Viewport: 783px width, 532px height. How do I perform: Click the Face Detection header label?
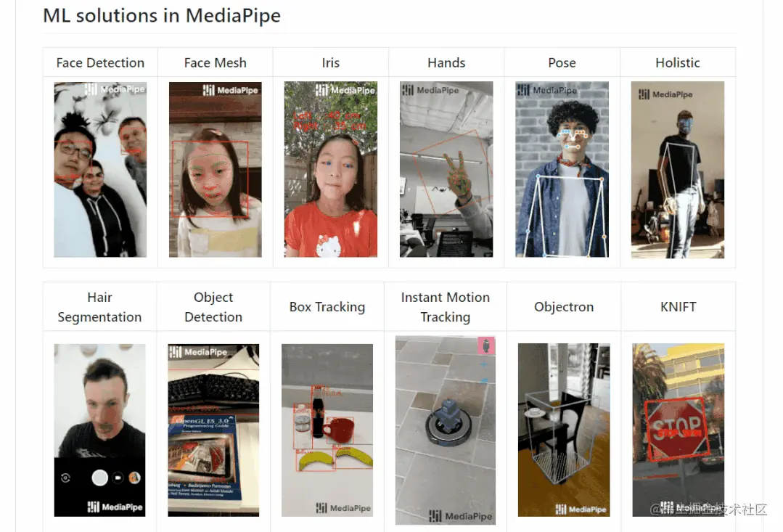[100, 63]
